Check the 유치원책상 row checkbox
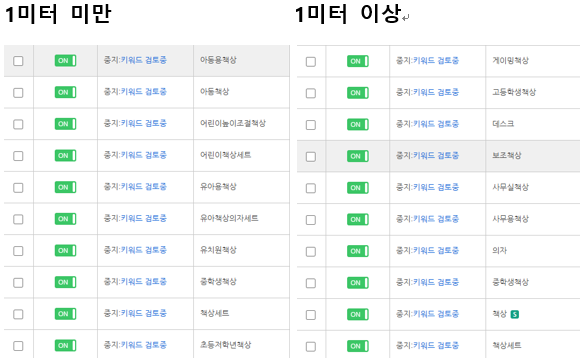 click(x=18, y=251)
